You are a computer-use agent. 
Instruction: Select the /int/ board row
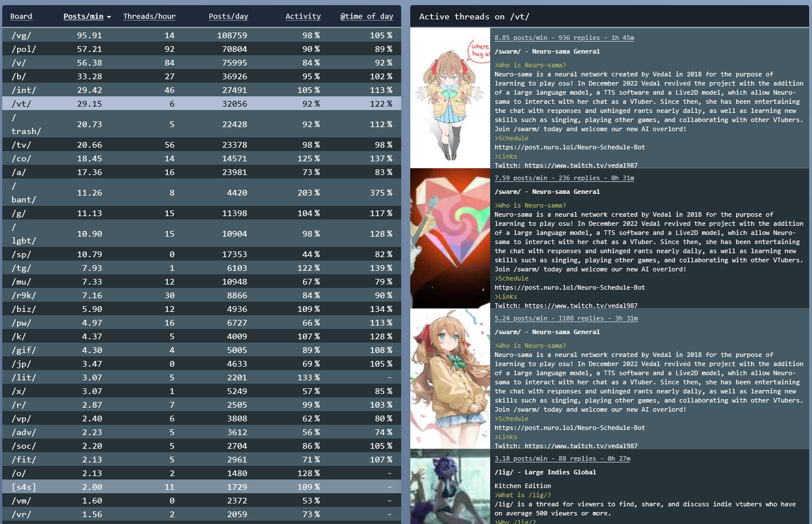click(x=202, y=90)
